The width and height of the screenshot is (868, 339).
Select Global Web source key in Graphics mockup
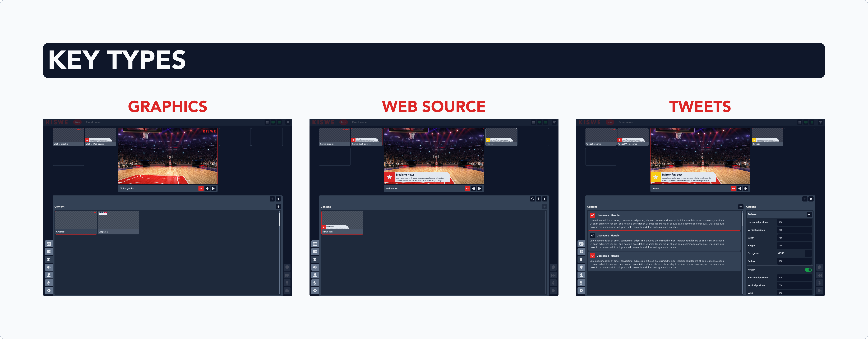click(100, 137)
